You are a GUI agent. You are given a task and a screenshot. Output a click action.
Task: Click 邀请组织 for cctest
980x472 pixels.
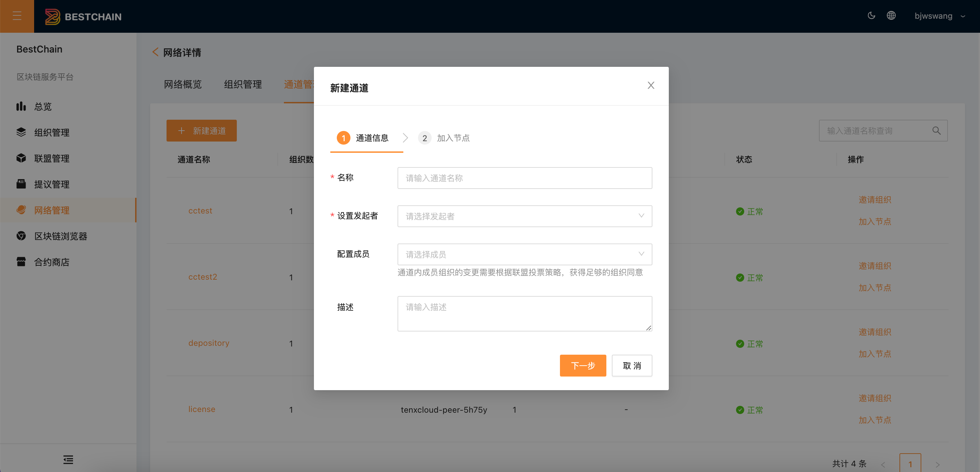click(x=875, y=200)
